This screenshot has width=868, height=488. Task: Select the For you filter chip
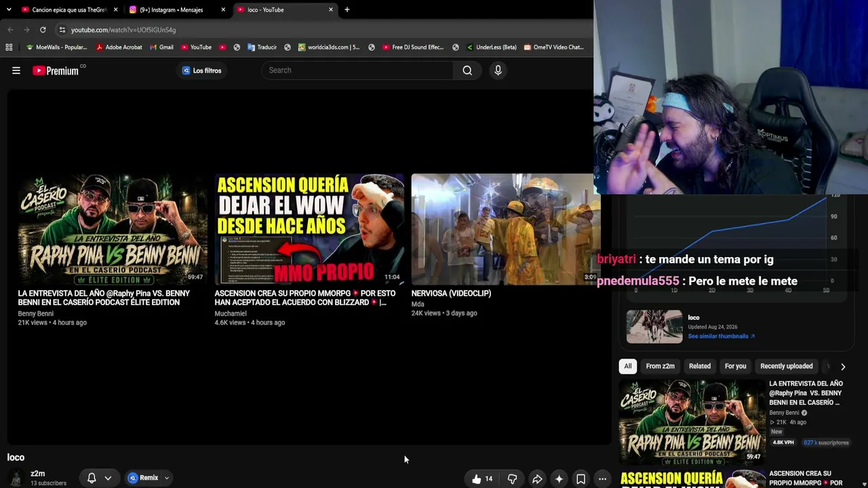[x=736, y=367]
